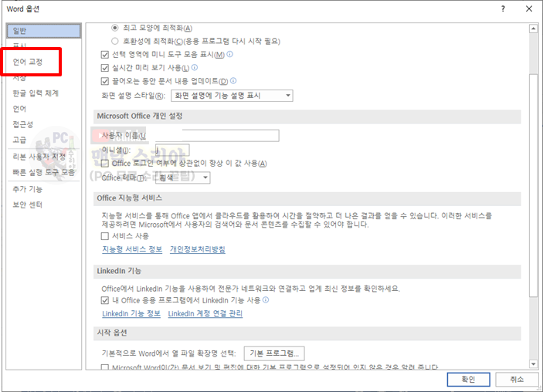Screen dimensions: 543x392
Task: Click 취소 button
Action: tap(517, 380)
